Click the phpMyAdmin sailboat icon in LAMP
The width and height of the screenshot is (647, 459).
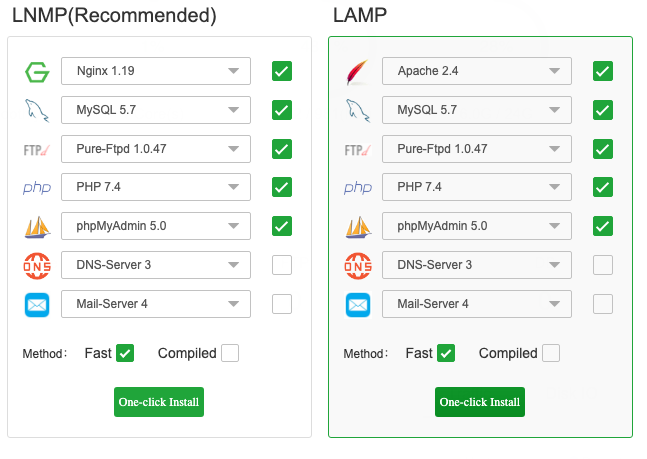[x=358, y=227]
